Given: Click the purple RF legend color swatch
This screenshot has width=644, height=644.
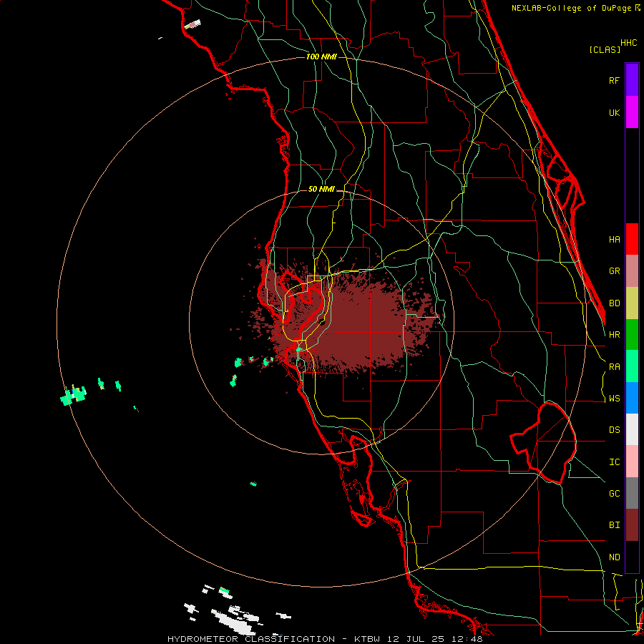Looking at the screenshot, I should click(x=632, y=80).
